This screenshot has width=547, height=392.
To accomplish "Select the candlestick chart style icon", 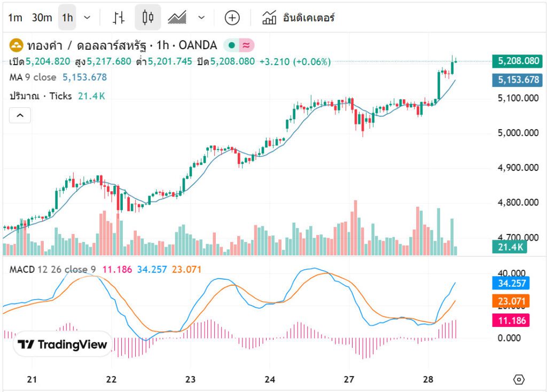I will click(148, 18).
